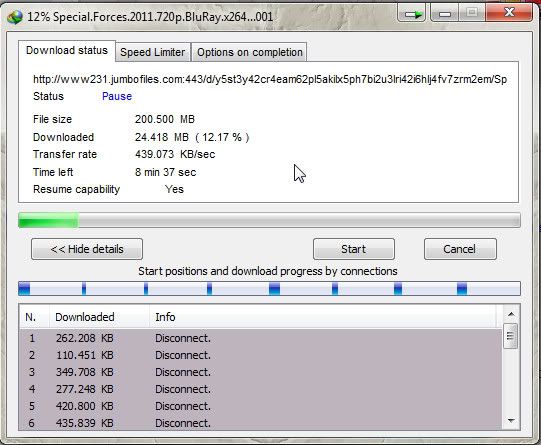
Task: Click the disabled maximize window button
Action: 472,14
